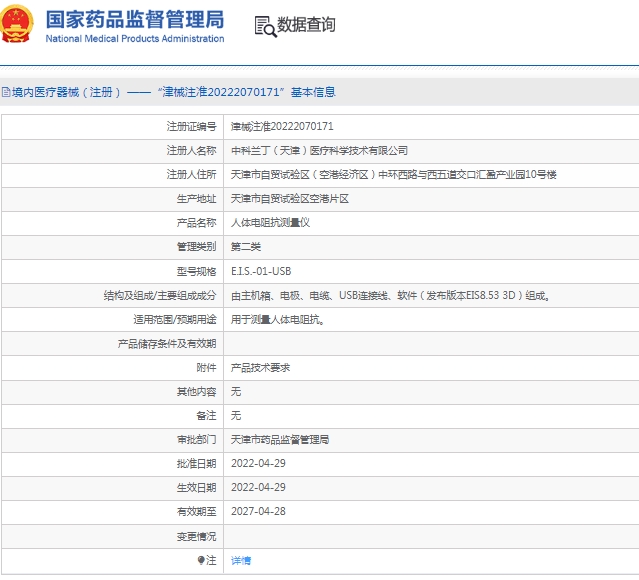
Task: Click the 附件 label
Action: coord(206,368)
